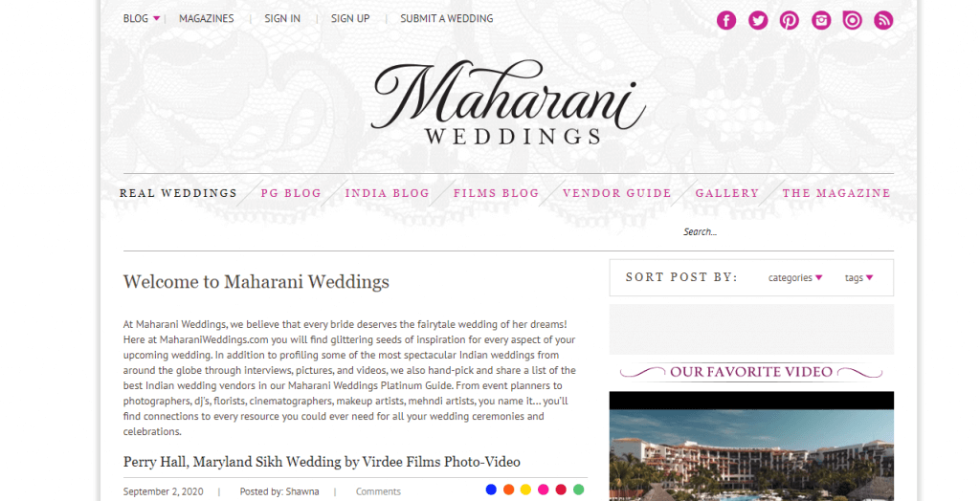Image resolution: width=980 pixels, height=501 pixels.
Task: Select the green color dot
Action: click(579, 490)
